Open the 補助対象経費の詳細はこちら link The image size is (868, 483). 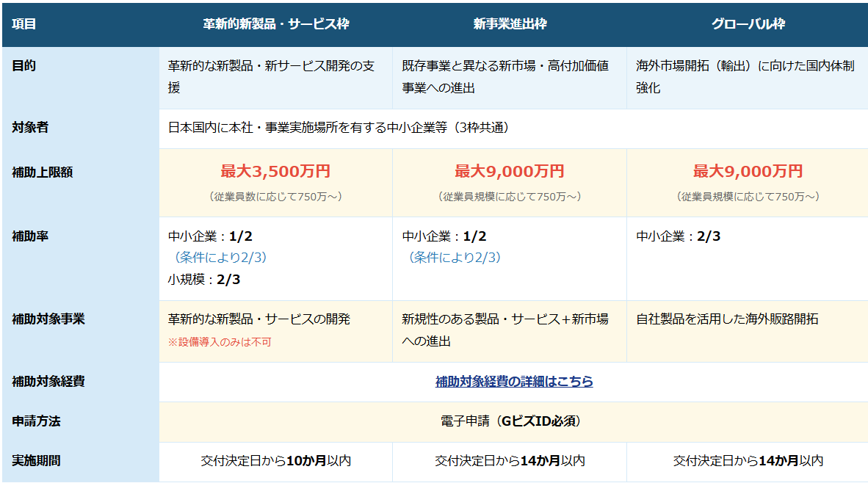tap(514, 381)
